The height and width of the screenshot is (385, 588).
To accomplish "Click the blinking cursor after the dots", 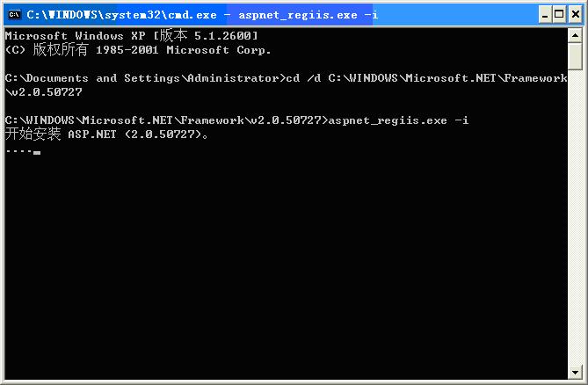I will (x=37, y=153).
